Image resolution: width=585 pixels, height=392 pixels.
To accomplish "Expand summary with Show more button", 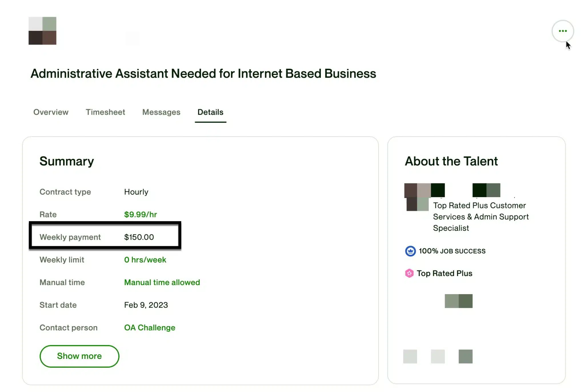I will [x=79, y=356].
